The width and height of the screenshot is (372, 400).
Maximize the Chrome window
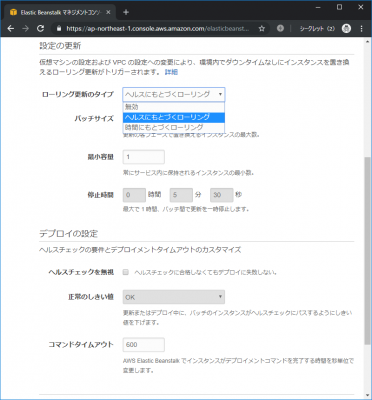click(339, 7)
